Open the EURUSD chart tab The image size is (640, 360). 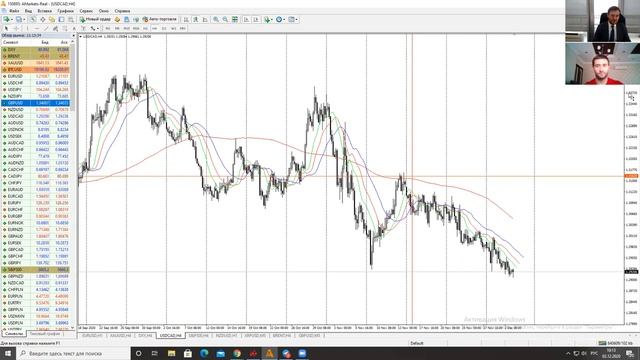click(x=92, y=336)
